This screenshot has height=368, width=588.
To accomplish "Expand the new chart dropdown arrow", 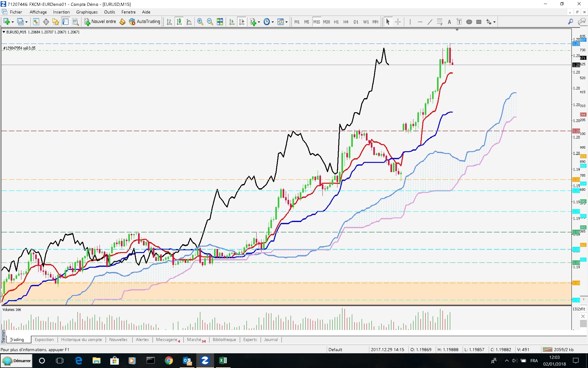I will [x=13, y=22].
